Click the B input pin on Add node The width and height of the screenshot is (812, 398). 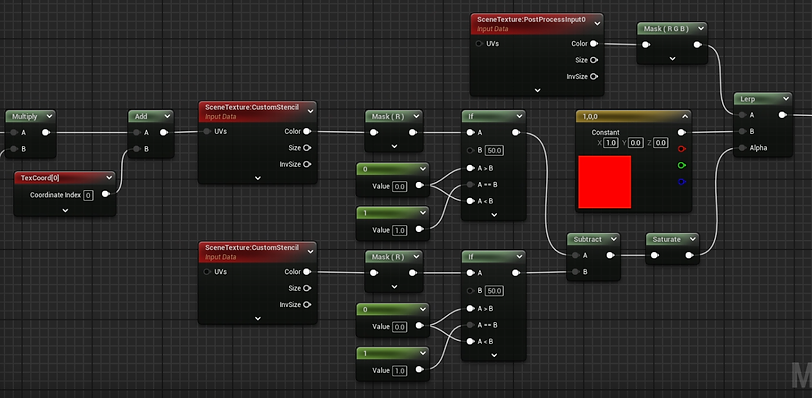click(x=137, y=149)
